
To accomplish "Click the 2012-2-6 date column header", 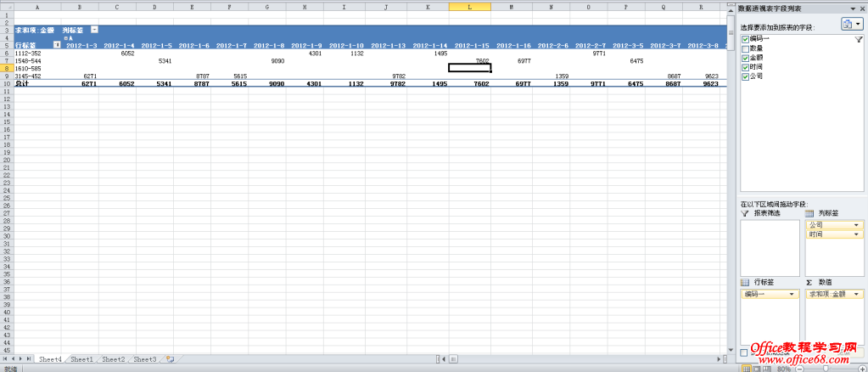I will (x=552, y=46).
